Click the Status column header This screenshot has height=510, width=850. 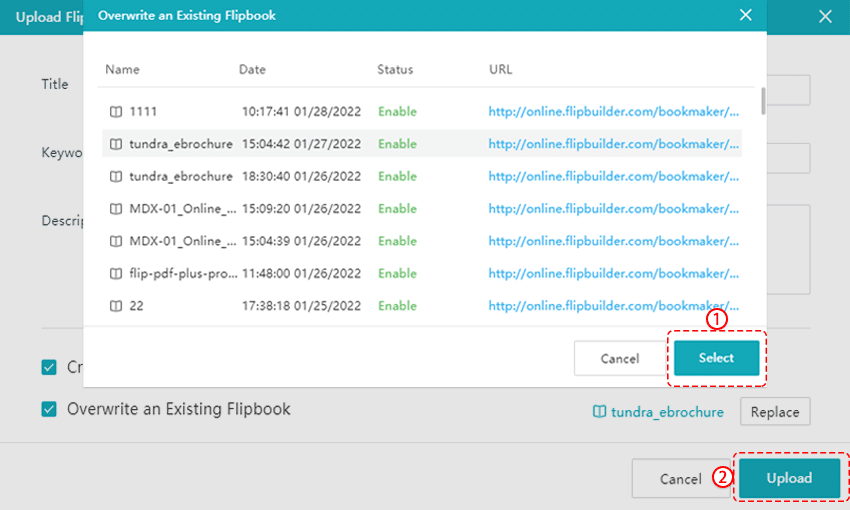395,69
